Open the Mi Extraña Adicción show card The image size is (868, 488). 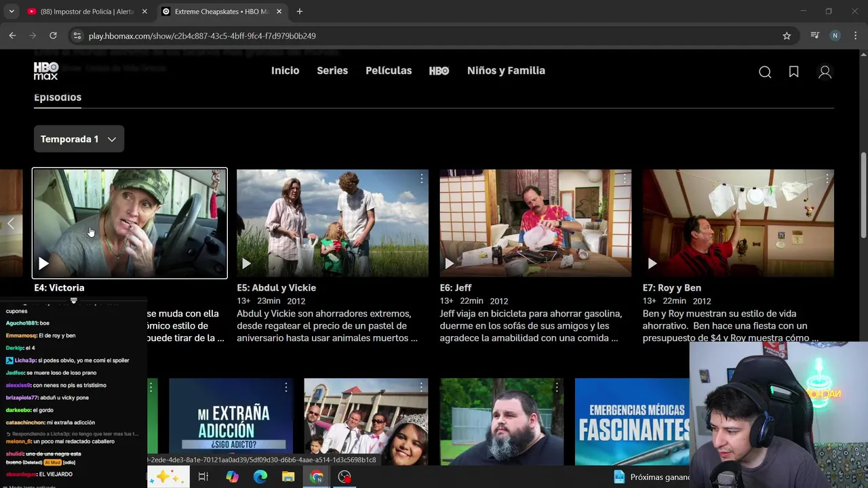pyautogui.click(x=231, y=422)
